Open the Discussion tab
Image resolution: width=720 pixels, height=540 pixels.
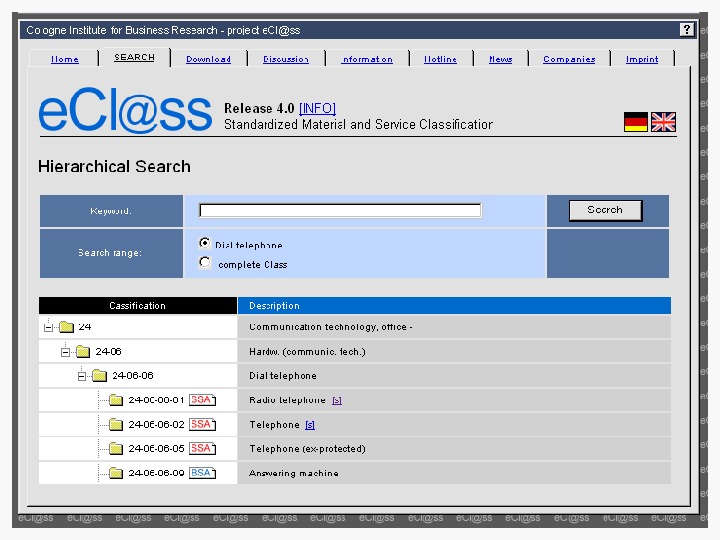(286, 59)
